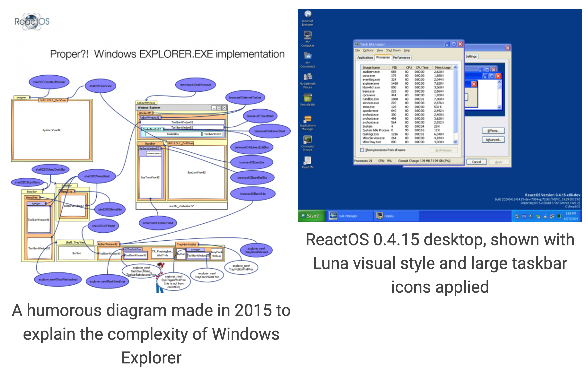Image resolution: width=588 pixels, height=375 pixels.
Task: Toggle the volume icon in system tray
Action: [531, 216]
